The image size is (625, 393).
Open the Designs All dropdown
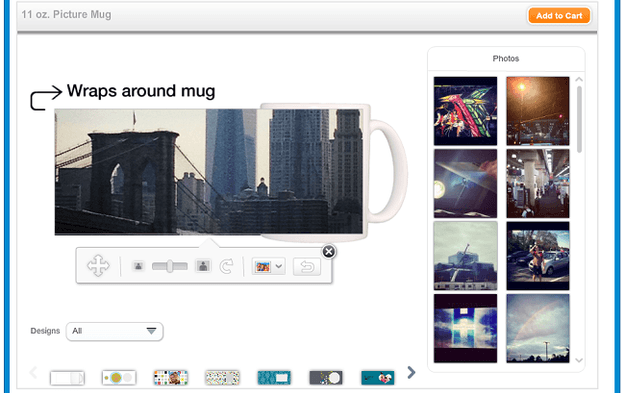pyautogui.click(x=114, y=331)
